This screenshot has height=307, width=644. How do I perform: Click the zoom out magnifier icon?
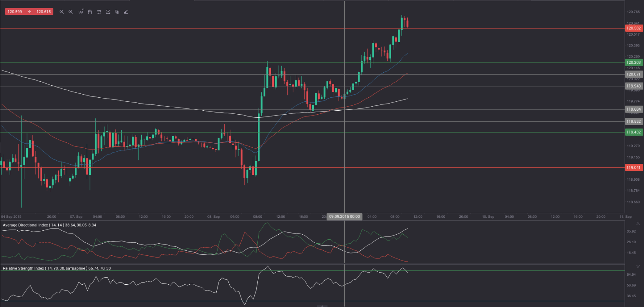coord(61,12)
